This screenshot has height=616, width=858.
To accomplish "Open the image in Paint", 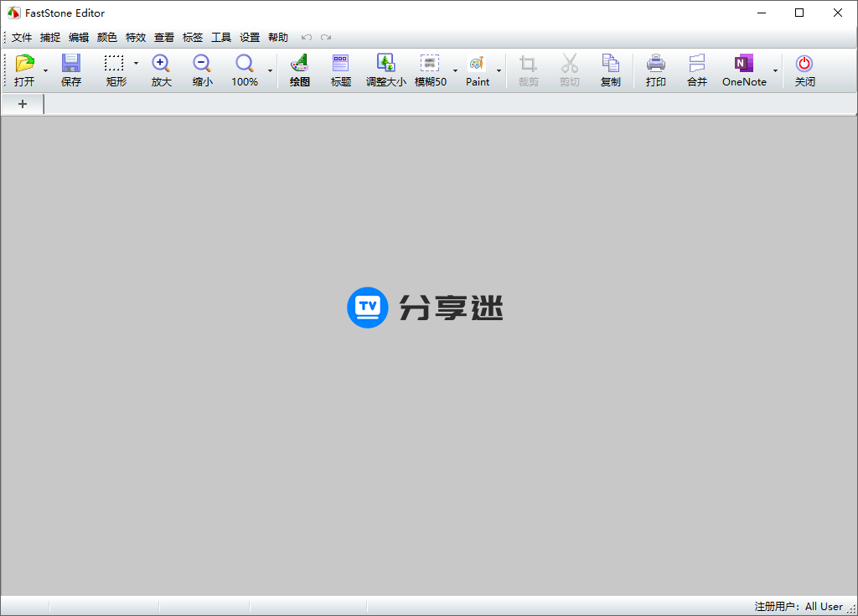I will [x=478, y=70].
